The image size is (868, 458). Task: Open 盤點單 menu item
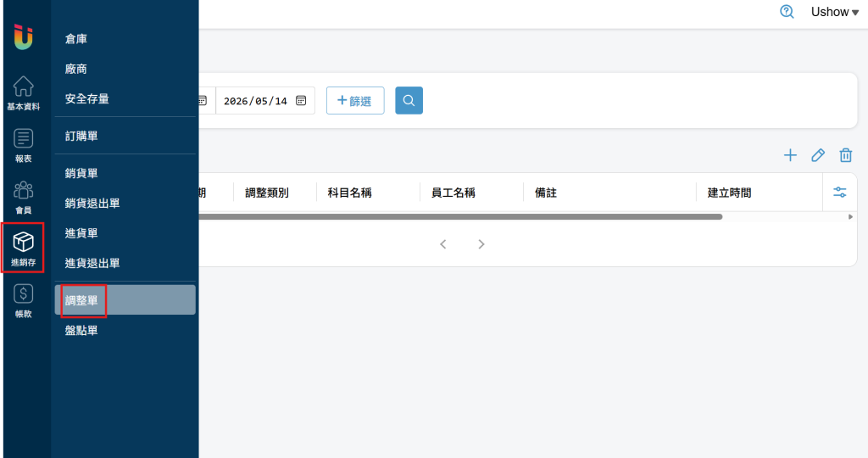[x=125, y=331]
